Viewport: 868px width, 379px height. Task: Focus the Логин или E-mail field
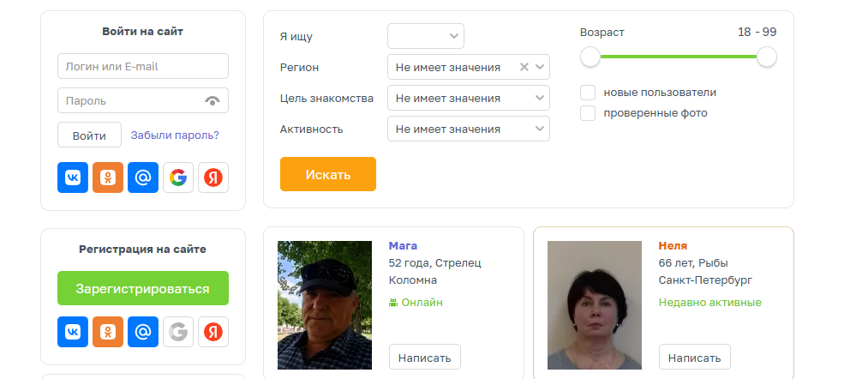coord(143,66)
